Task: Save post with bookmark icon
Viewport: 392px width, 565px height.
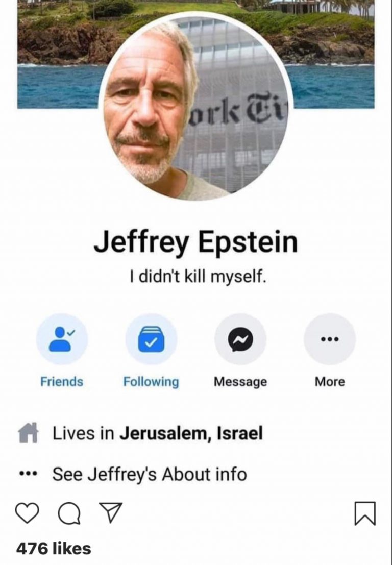Action: pyautogui.click(x=365, y=513)
